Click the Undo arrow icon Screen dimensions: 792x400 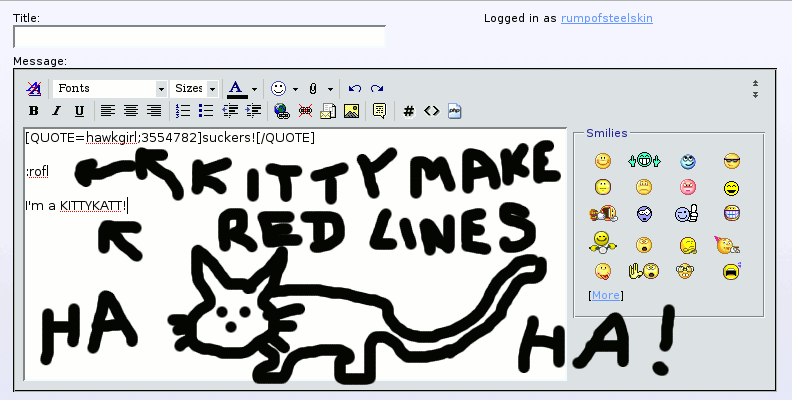pyautogui.click(x=355, y=88)
